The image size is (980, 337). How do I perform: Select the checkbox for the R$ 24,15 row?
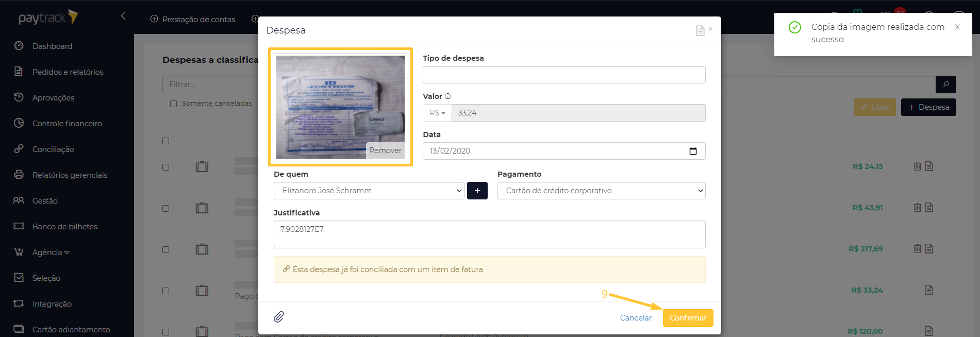click(x=166, y=167)
